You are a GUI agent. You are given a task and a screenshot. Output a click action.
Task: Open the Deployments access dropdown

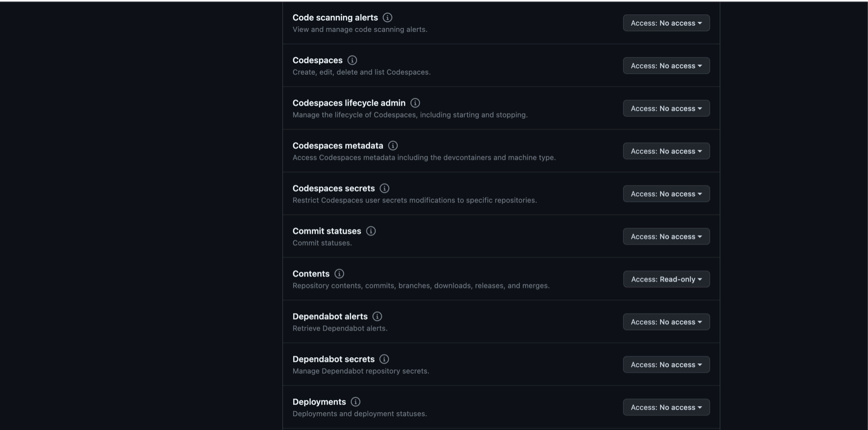666,407
